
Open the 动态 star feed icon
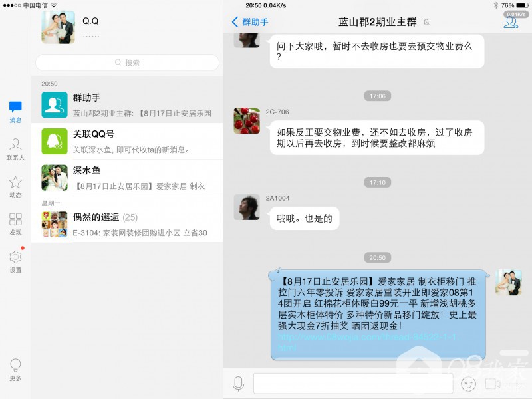[x=15, y=187]
